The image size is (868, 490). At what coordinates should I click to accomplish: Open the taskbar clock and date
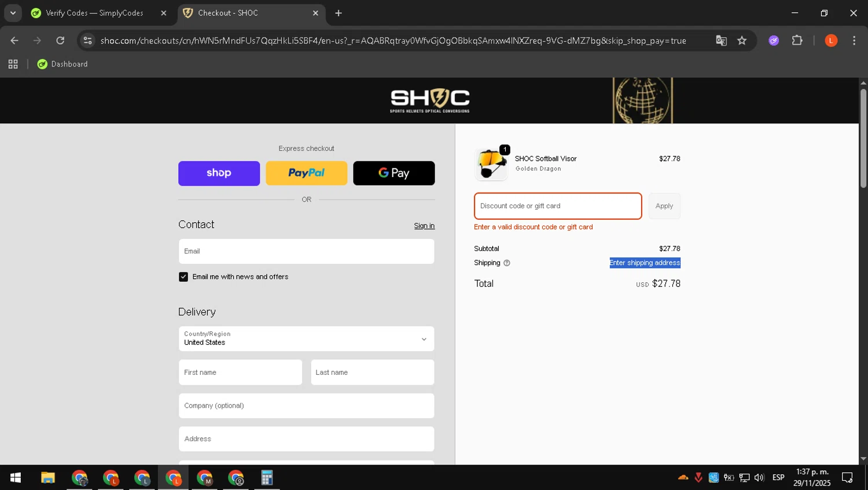pos(812,477)
